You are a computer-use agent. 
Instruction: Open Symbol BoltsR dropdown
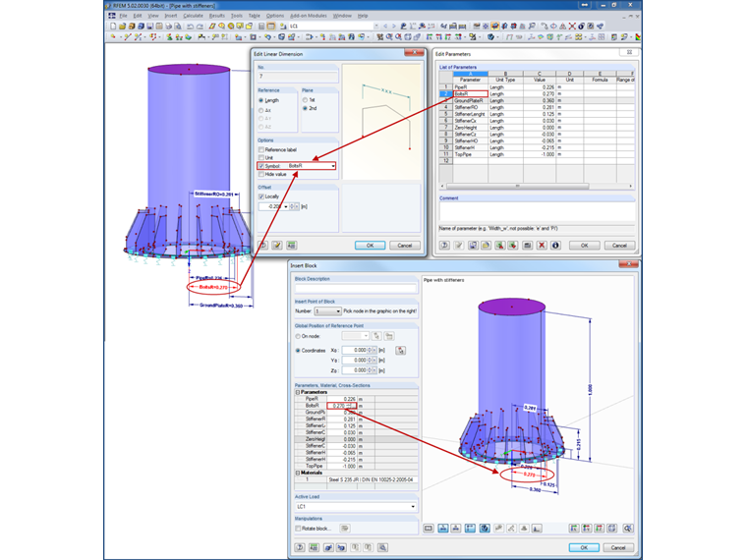333,166
